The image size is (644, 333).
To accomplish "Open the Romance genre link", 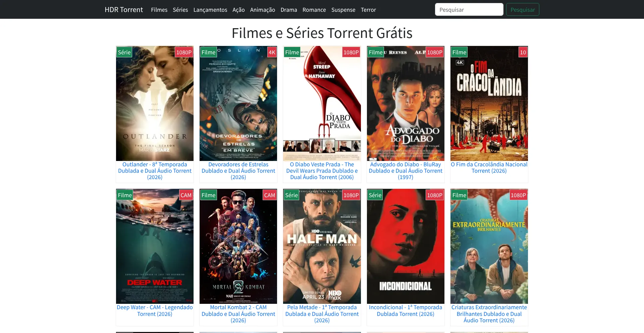I will pyautogui.click(x=314, y=10).
